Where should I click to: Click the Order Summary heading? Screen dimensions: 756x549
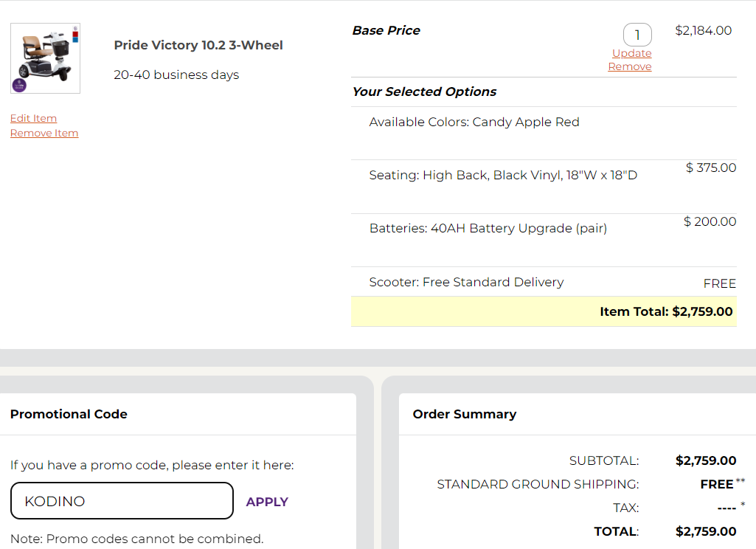click(465, 414)
